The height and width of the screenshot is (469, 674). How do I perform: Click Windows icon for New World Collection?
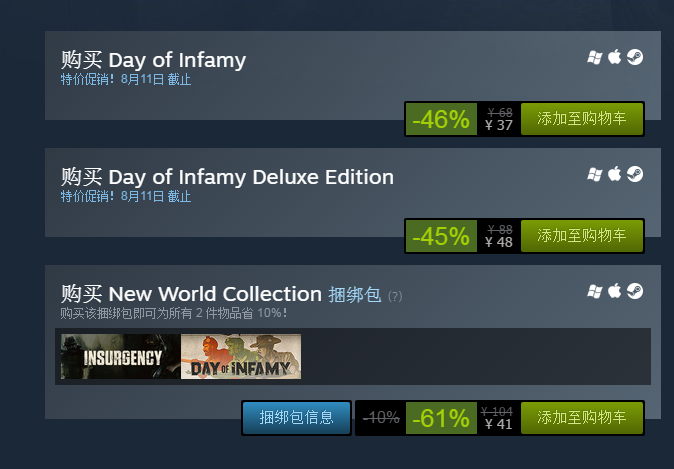pos(595,291)
